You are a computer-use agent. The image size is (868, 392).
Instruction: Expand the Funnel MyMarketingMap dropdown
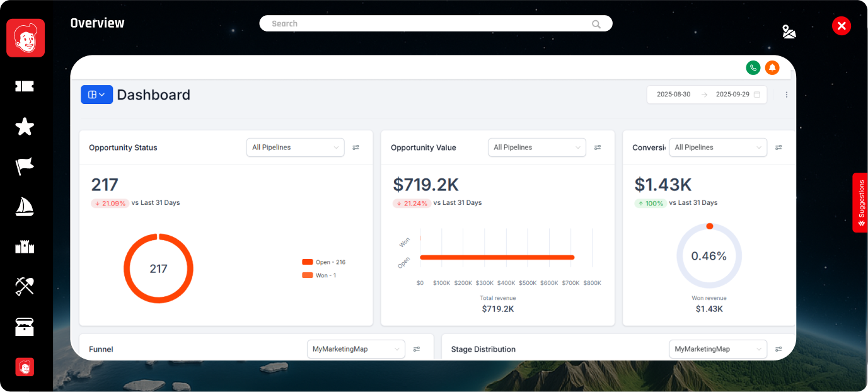(x=356, y=349)
